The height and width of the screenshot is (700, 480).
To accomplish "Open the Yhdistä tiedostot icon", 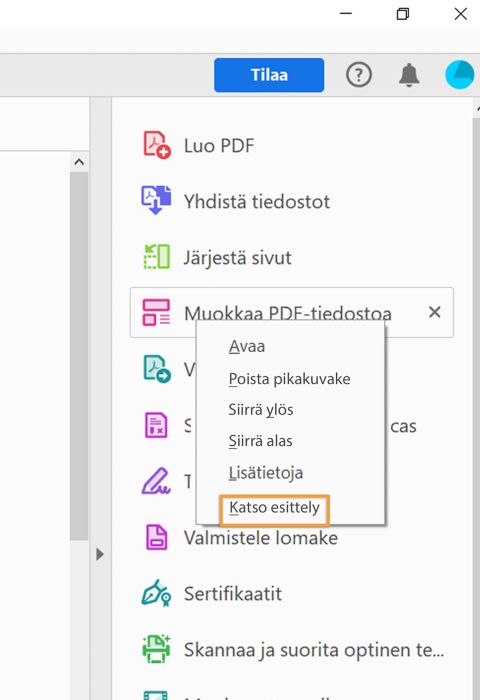I will (x=156, y=200).
